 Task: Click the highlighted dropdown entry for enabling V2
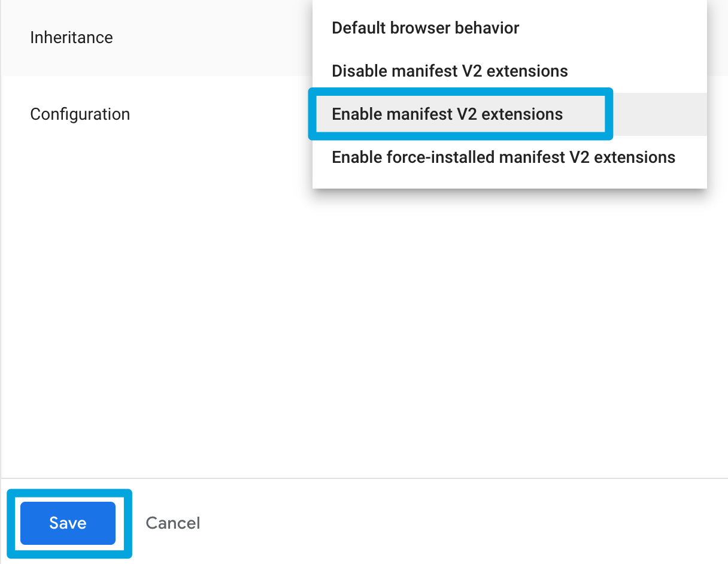point(447,114)
